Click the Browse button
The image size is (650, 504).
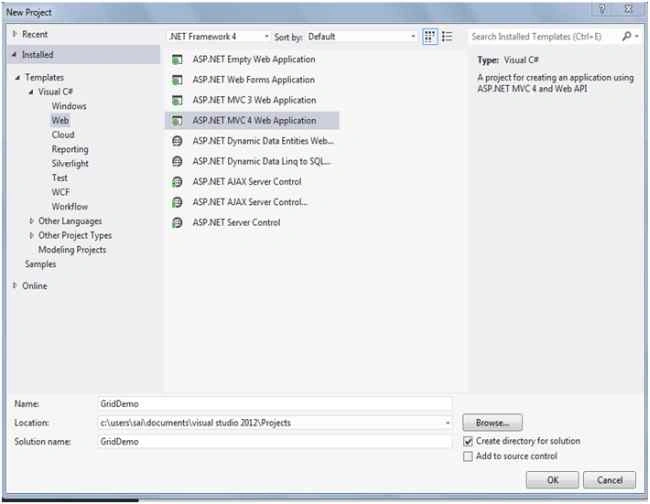[x=492, y=423]
